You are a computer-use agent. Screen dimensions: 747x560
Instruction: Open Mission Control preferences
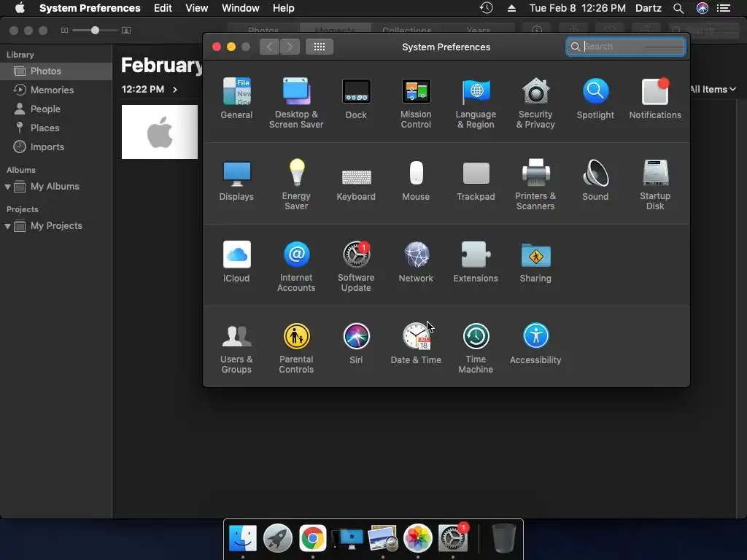click(416, 103)
